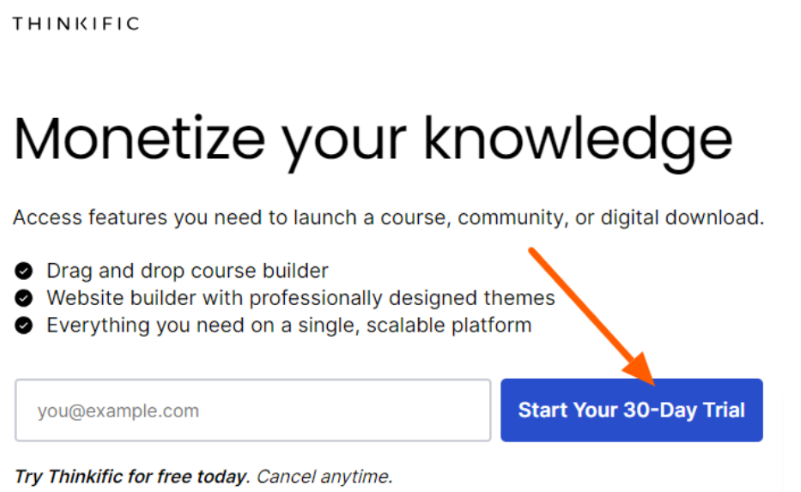
Task: Click the orange arrowhead pointing at button
Action: coord(641,370)
